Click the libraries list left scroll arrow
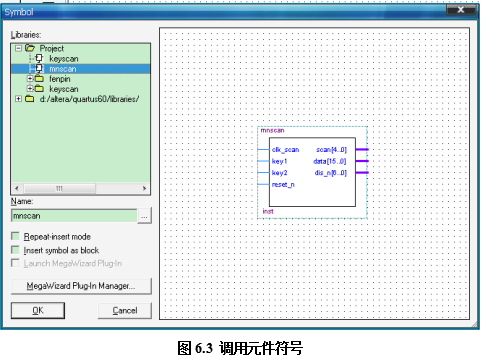The image size is (481, 364). click(17, 188)
